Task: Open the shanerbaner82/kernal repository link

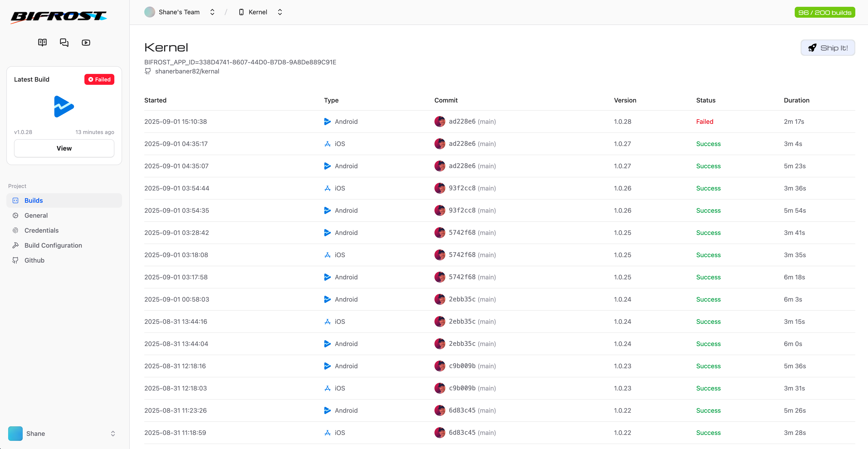Action: [187, 71]
